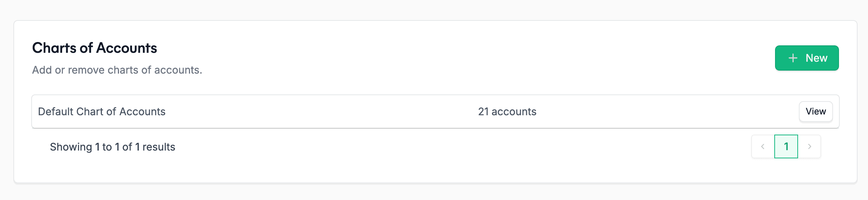
Task: Click the 21 accounts count
Action: click(507, 112)
